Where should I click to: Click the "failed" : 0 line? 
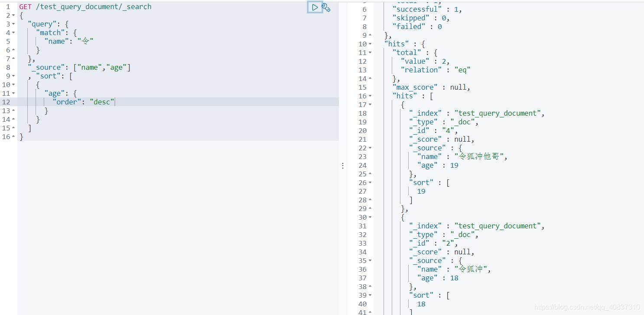pyautogui.click(x=417, y=26)
